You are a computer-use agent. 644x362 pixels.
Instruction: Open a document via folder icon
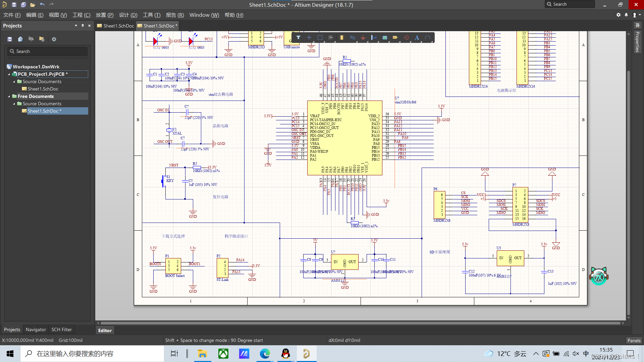coord(33,5)
